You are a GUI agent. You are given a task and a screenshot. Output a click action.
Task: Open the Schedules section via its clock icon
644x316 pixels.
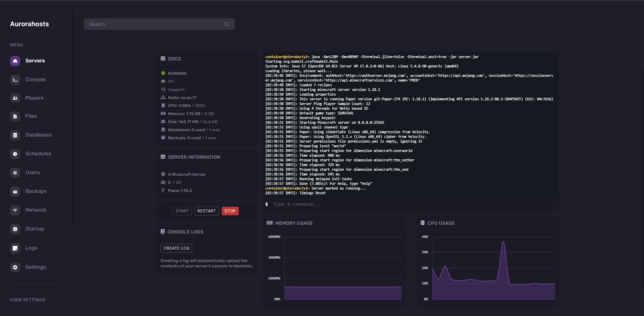(15, 154)
